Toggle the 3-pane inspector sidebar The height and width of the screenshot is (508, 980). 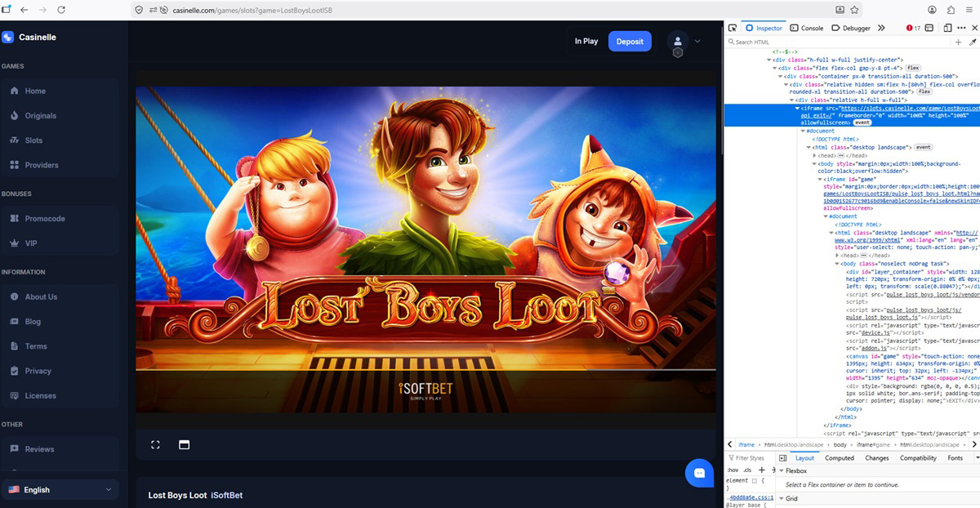pyautogui.click(x=782, y=458)
